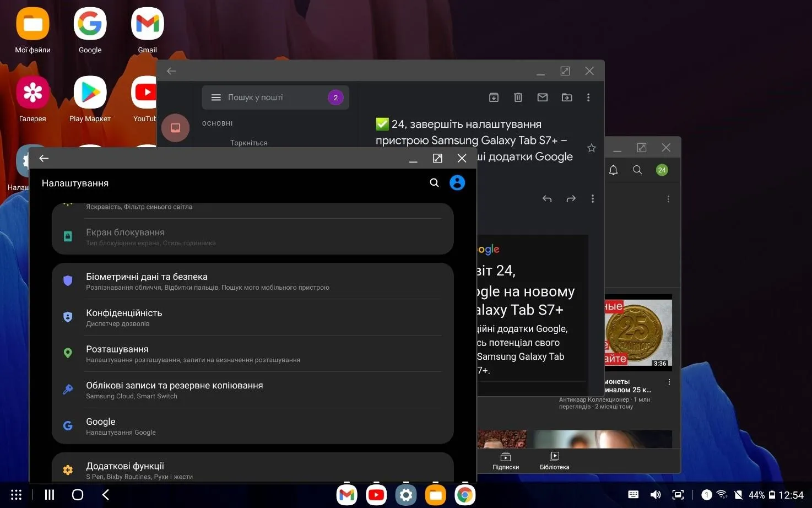Tap the taskbar Back arrow
Screen dimensions: 812x508
106,495
